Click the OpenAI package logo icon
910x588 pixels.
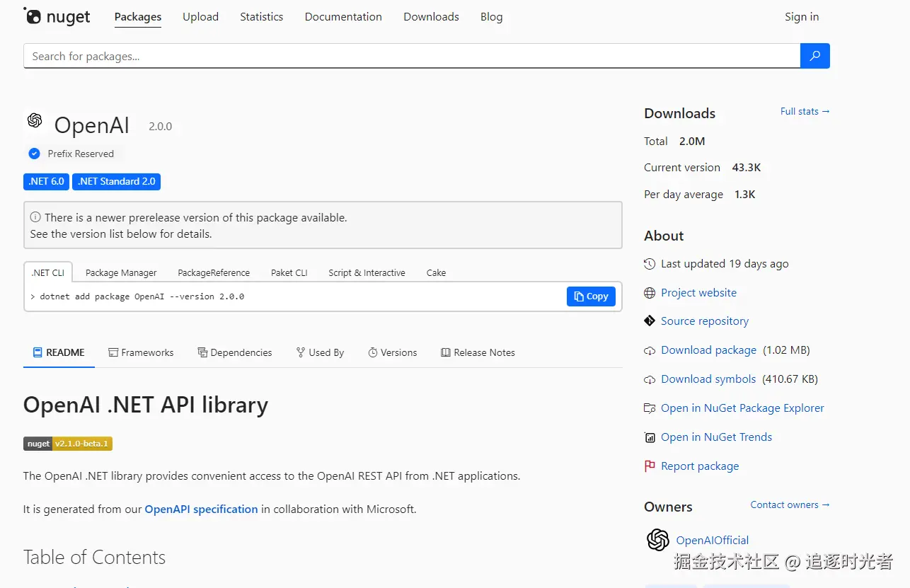[x=35, y=121]
